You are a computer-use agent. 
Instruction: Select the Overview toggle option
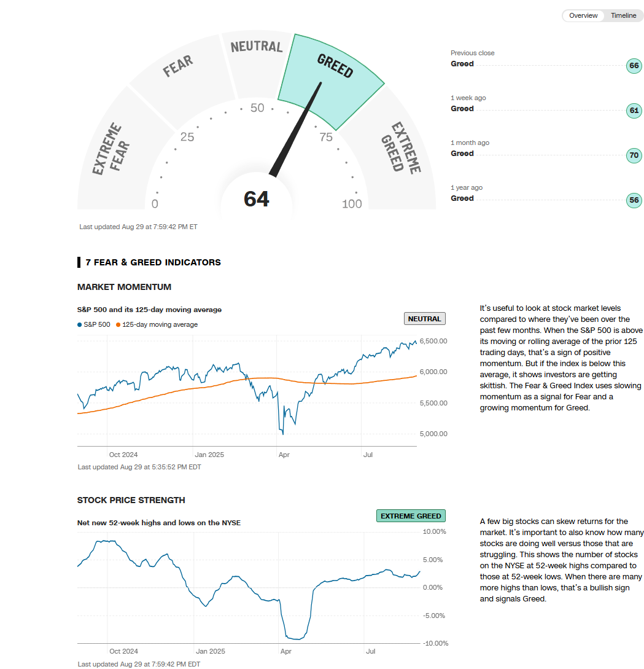click(583, 15)
